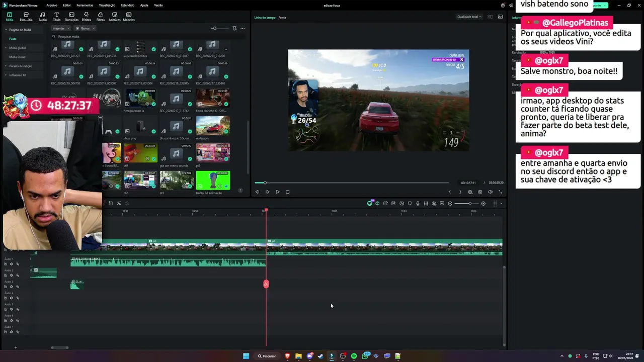644x362 pixels.
Task: Mute the Áudio 6 track
Action: coord(12,321)
